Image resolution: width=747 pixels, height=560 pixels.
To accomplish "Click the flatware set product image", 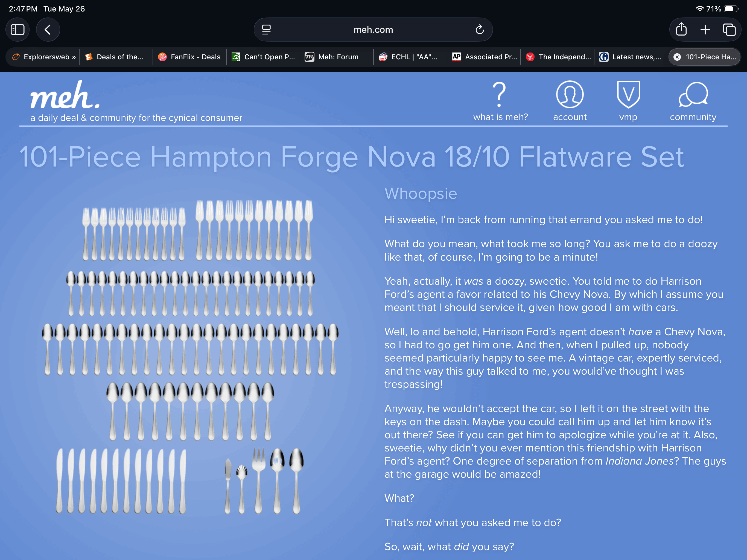I will (x=190, y=357).
